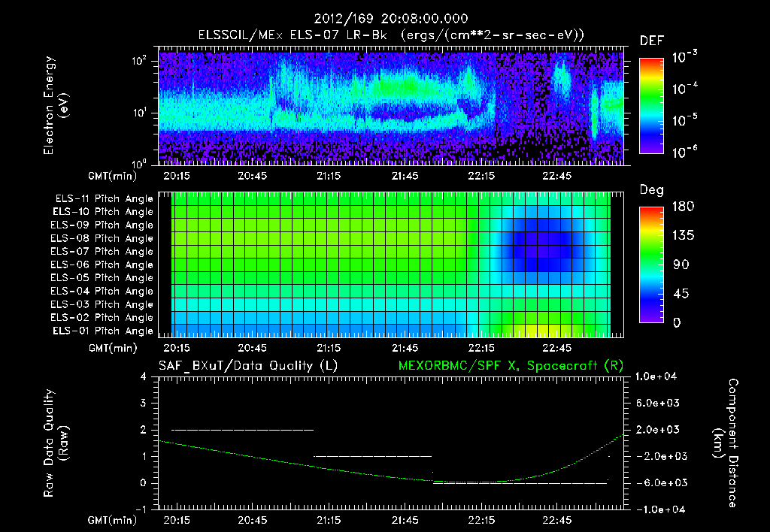The image size is (770, 532).
Task: Click the green 'MEXORBMC/SPF X, Spacecraft (R)' legend
Action: pyautogui.click(x=511, y=366)
